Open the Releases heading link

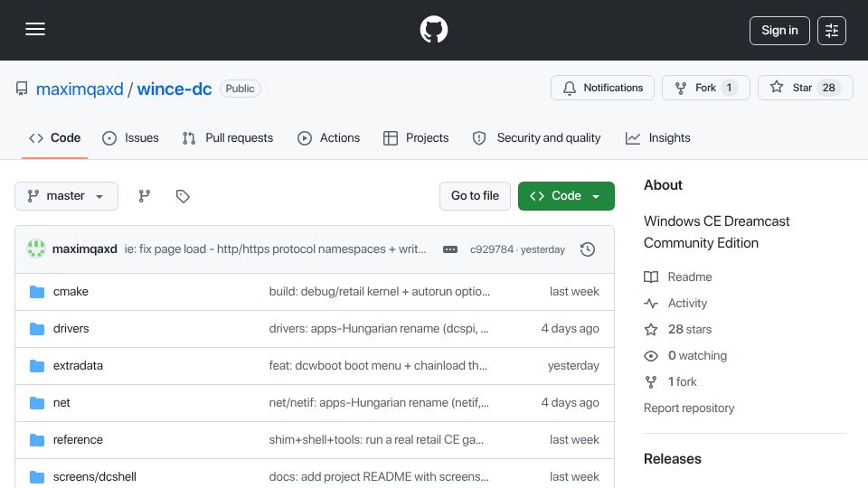pyautogui.click(x=672, y=459)
